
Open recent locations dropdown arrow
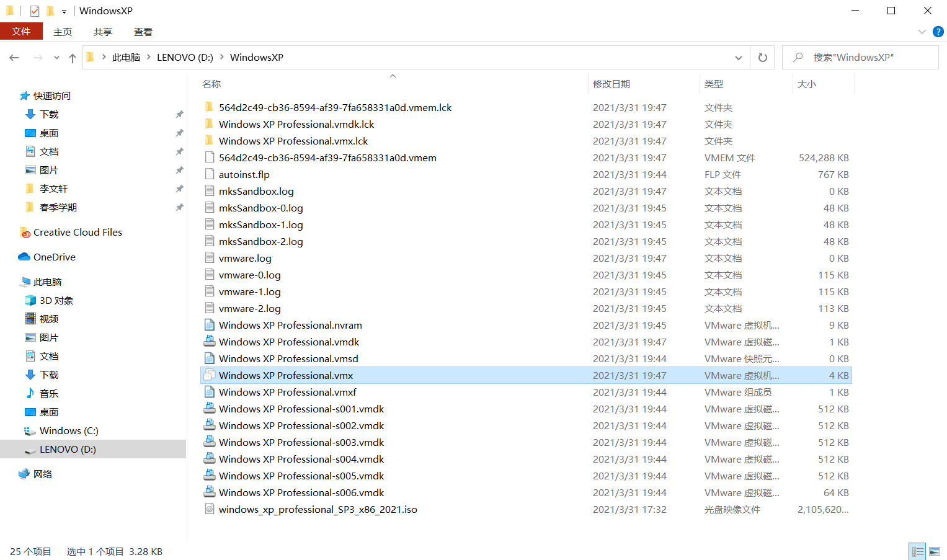coord(56,58)
